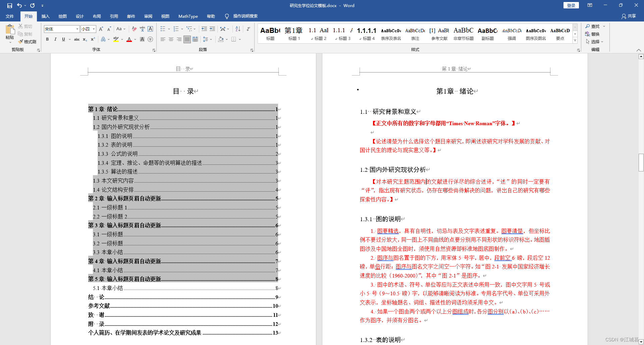This screenshot has height=345, width=644.
Task: Apply red font color swatch
Action: pyautogui.click(x=129, y=39)
